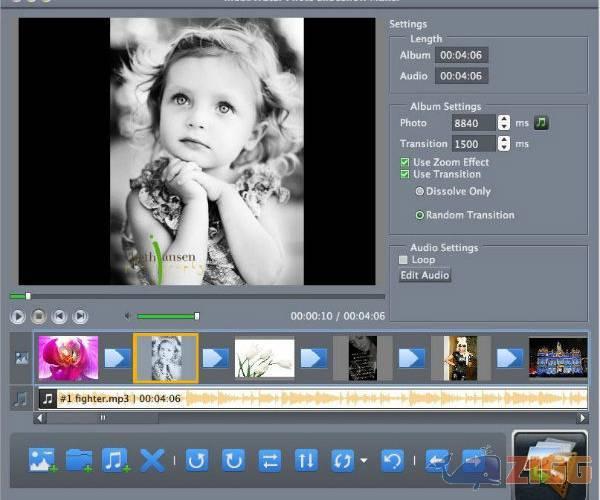Select the black-and-white girl thumbnail

(x=166, y=358)
